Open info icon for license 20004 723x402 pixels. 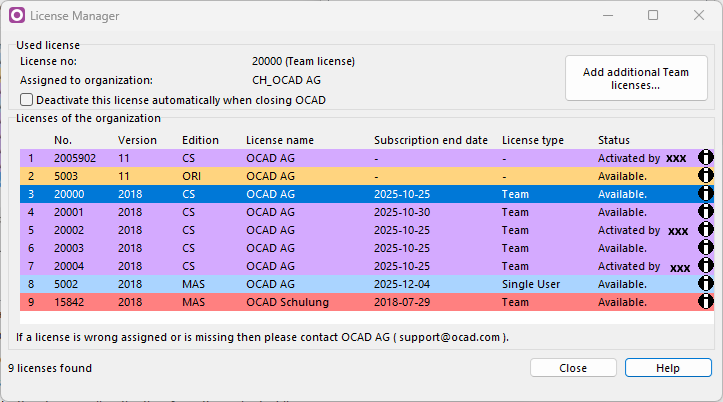[x=705, y=266]
